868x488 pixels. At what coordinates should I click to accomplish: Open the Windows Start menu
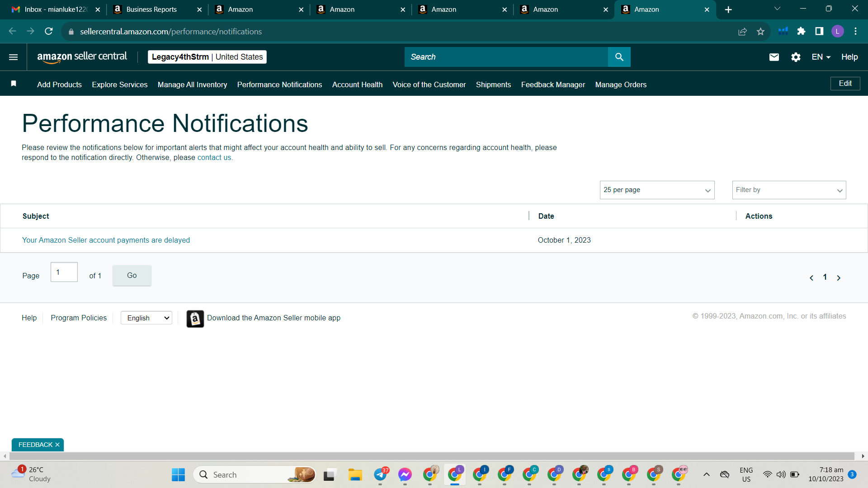pyautogui.click(x=178, y=474)
